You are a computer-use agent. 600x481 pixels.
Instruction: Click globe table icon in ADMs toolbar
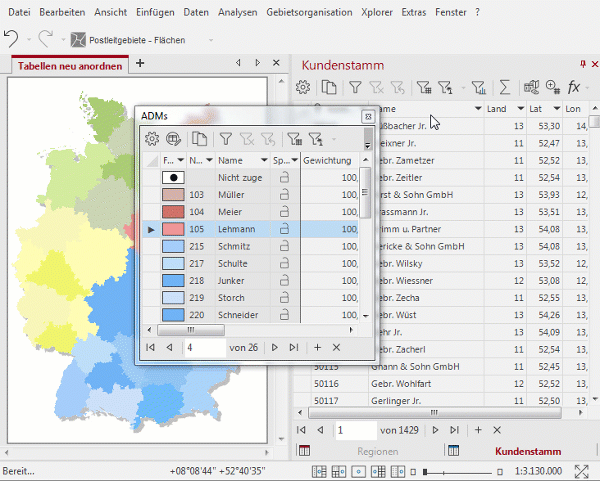(x=173, y=139)
